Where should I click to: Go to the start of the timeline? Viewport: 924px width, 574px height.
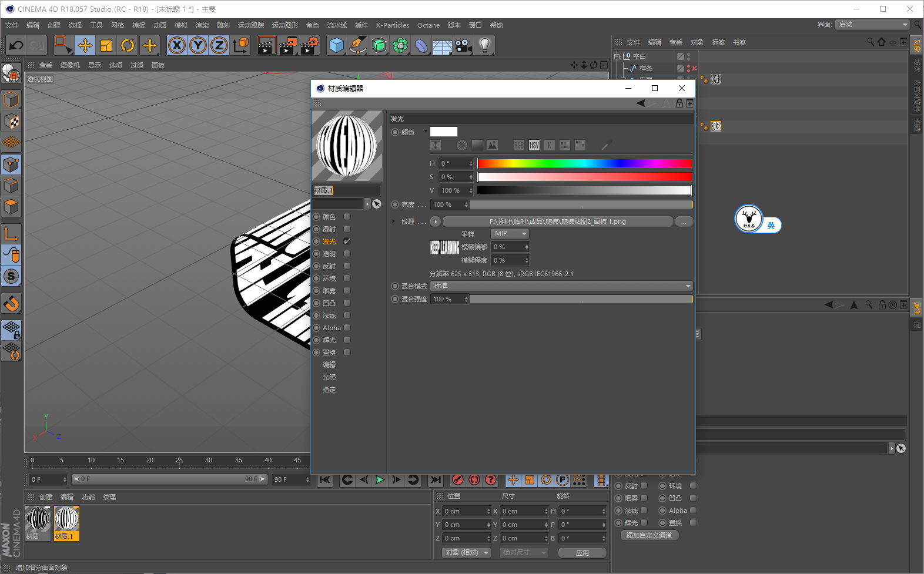tap(325, 480)
